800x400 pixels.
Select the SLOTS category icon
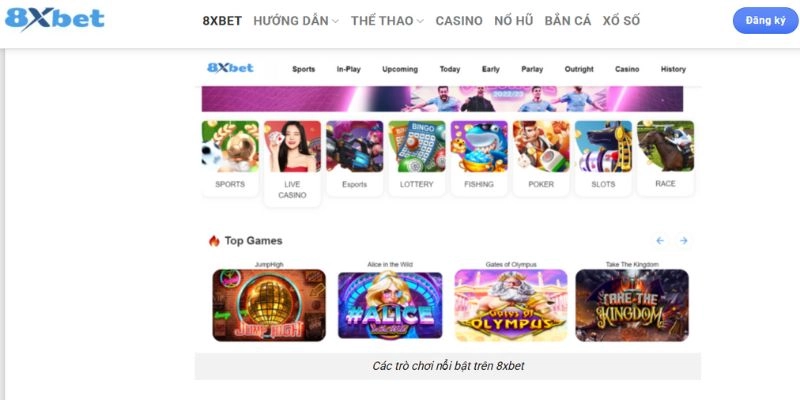pos(603,147)
